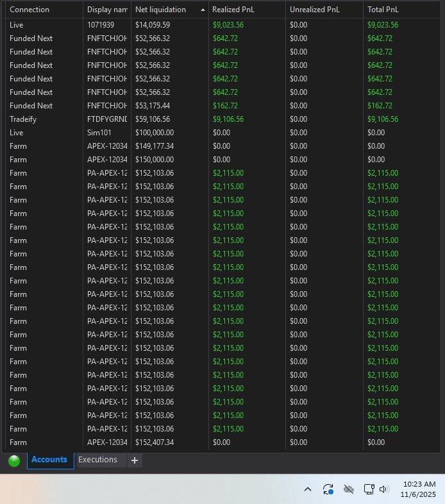445x504 pixels.
Task: Click the Display name column header
Action: (107, 10)
